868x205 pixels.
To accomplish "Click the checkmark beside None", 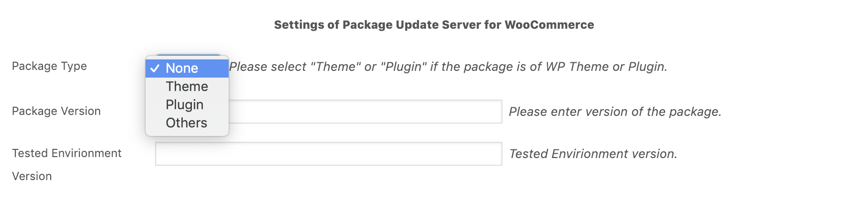I will (155, 68).
